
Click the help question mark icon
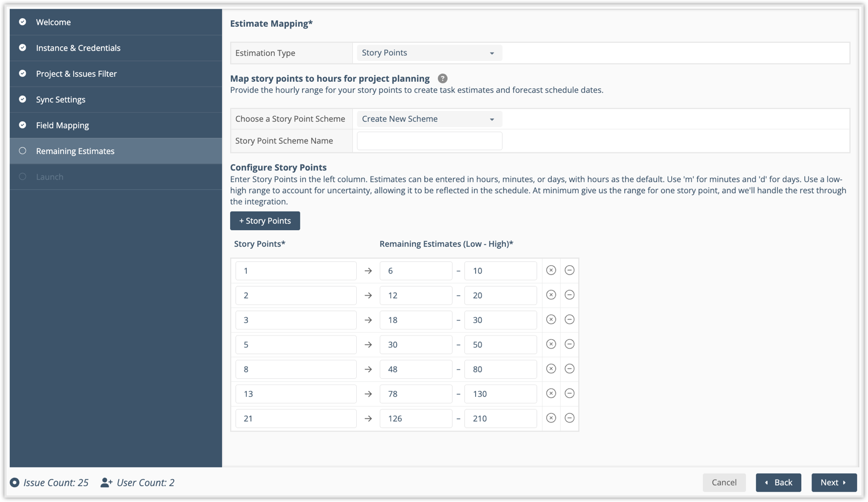(443, 78)
